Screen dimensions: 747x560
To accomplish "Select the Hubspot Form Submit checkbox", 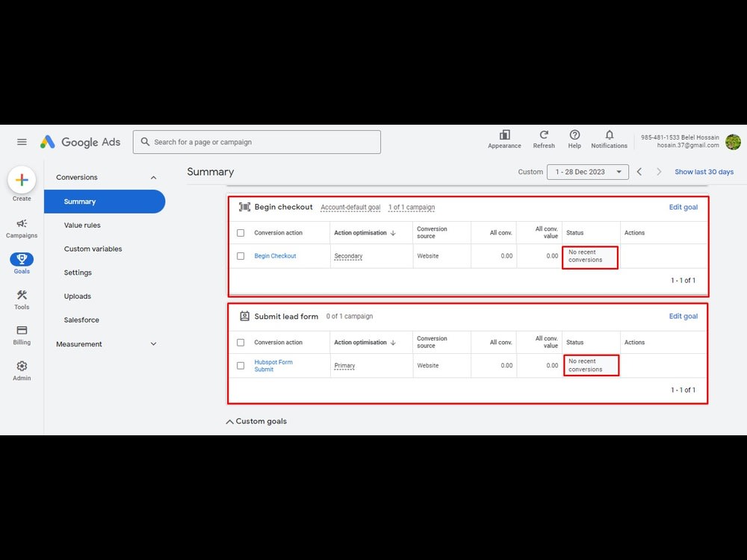I will pyautogui.click(x=241, y=366).
